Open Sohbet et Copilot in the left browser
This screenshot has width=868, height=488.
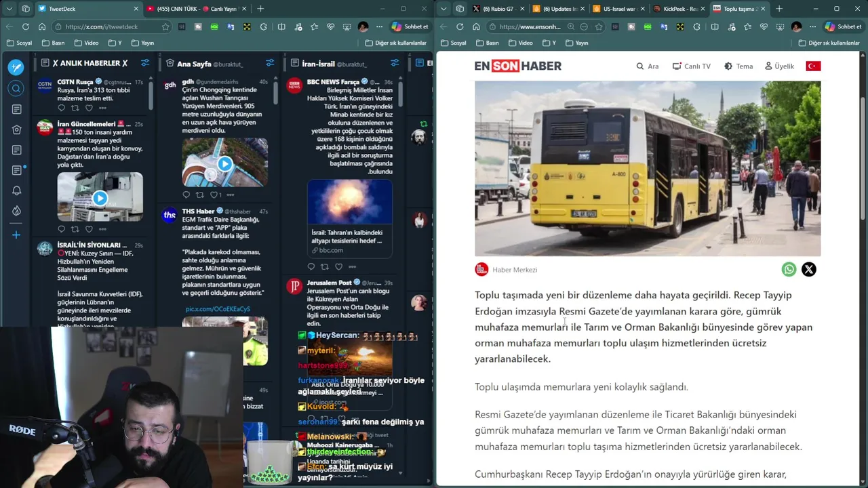(410, 26)
